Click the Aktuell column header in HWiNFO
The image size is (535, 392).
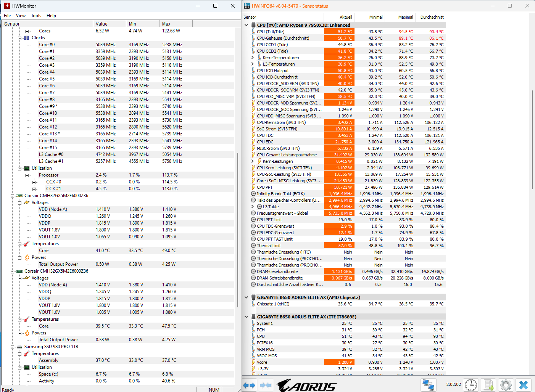(339, 17)
